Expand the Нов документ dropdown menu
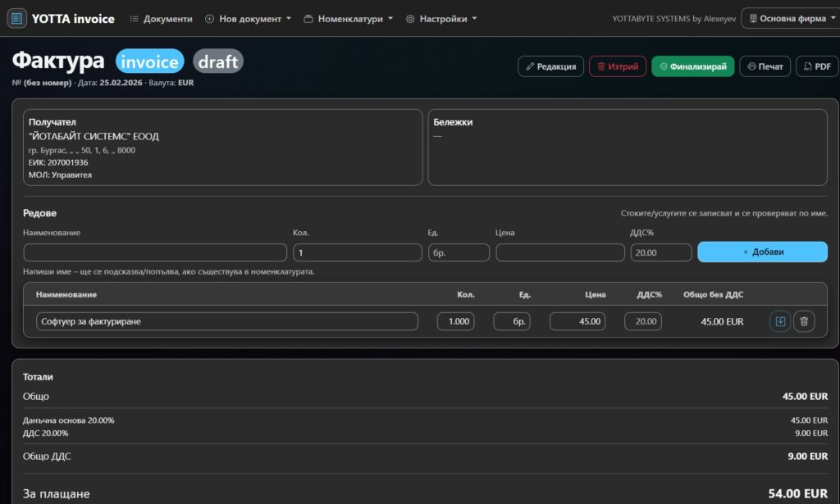The width and height of the screenshot is (840, 504). (248, 19)
